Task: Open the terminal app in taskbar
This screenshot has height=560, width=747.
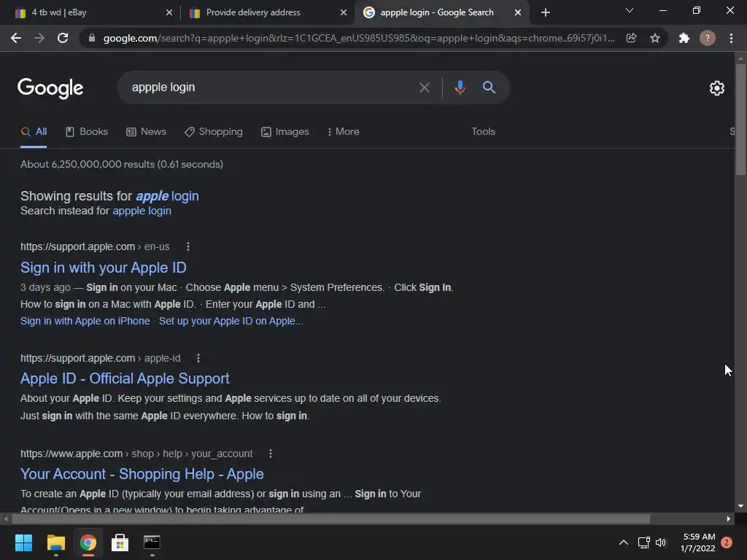Action: (x=152, y=542)
